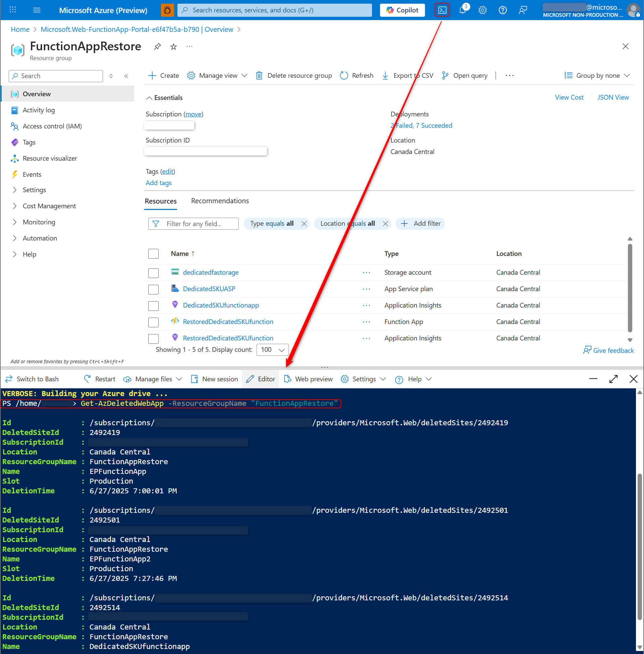Image resolution: width=644 pixels, height=654 pixels.
Task: Change the Display count dropdown
Action: pos(272,350)
